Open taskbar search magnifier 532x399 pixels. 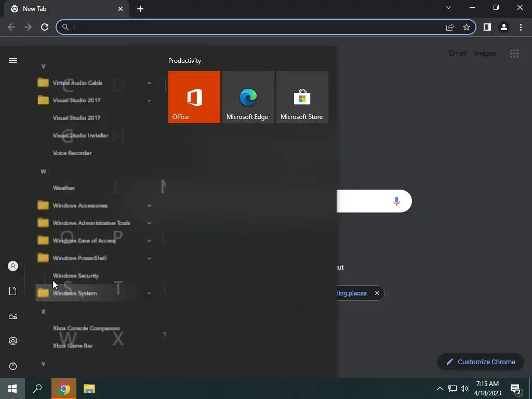[x=37, y=389]
